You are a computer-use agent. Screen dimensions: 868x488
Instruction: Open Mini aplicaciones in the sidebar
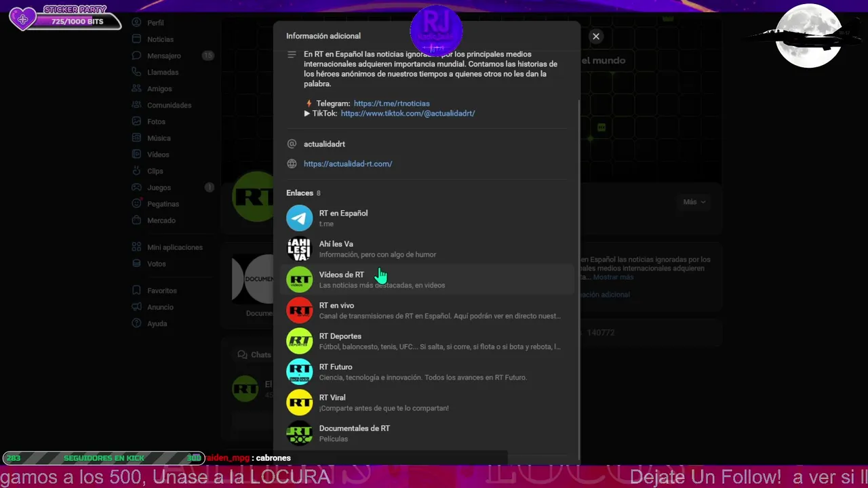(x=175, y=247)
